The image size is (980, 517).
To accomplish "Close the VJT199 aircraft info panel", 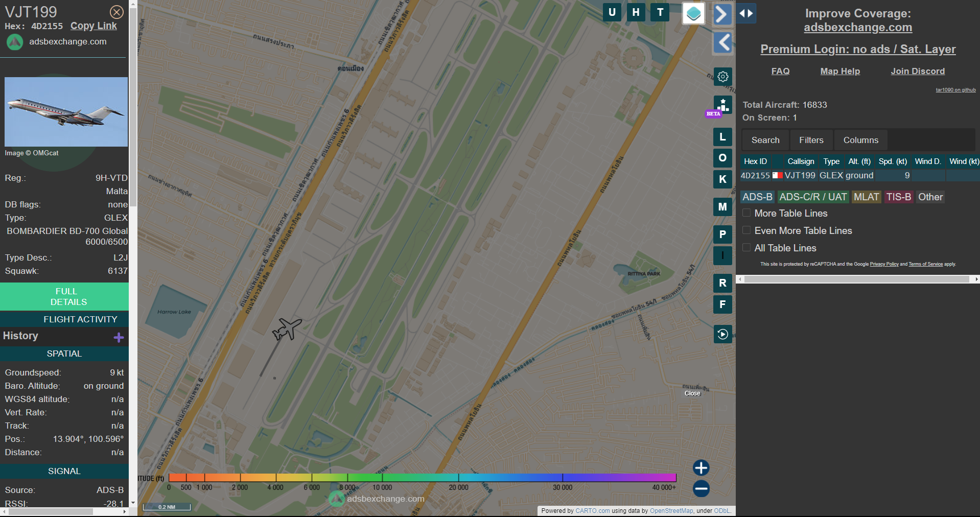I will pyautogui.click(x=116, y=12).
